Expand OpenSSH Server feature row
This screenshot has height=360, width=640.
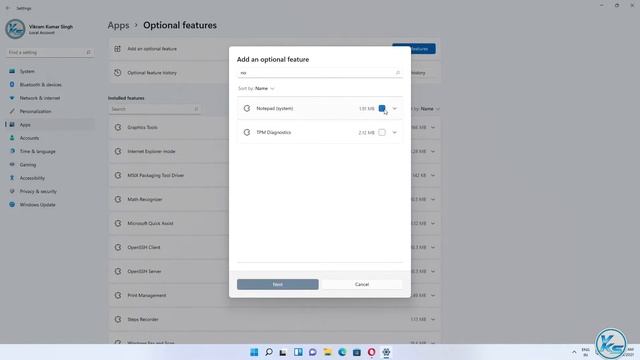(x=433, y=271)
